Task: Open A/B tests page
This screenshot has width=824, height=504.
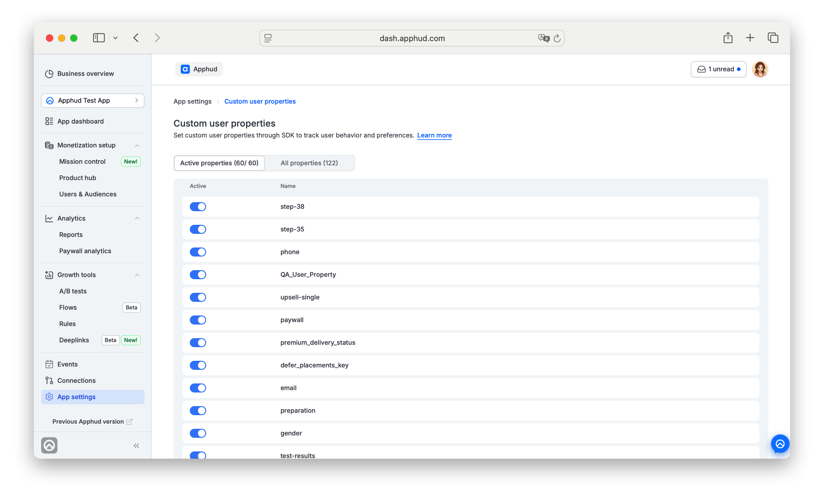Action: pyautogui.click(x=73, y=291)
